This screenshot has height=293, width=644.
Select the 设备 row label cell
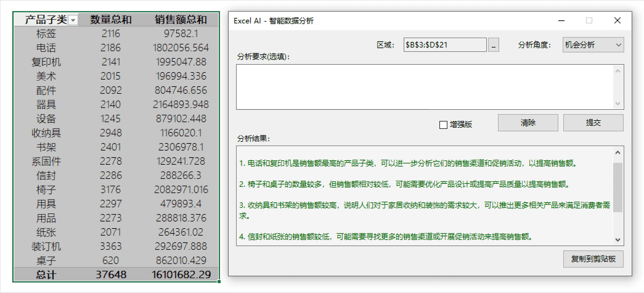(x=46, y=119)
